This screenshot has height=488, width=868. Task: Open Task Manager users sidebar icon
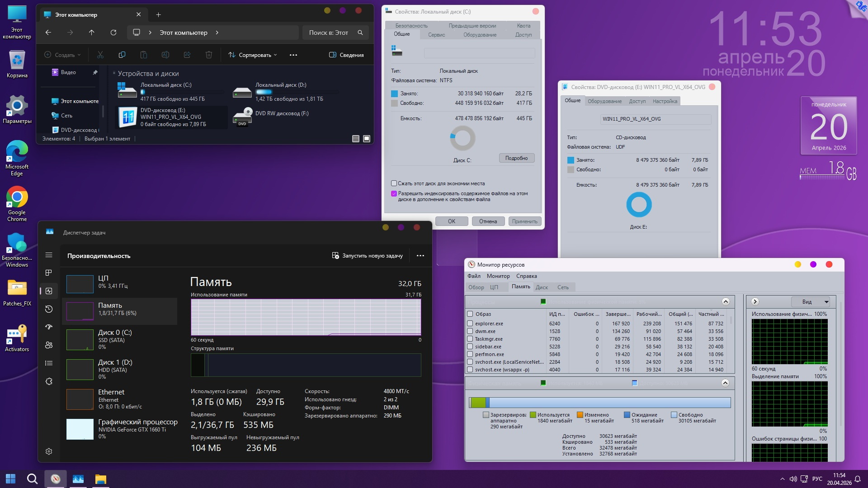[x=49, y=345]
